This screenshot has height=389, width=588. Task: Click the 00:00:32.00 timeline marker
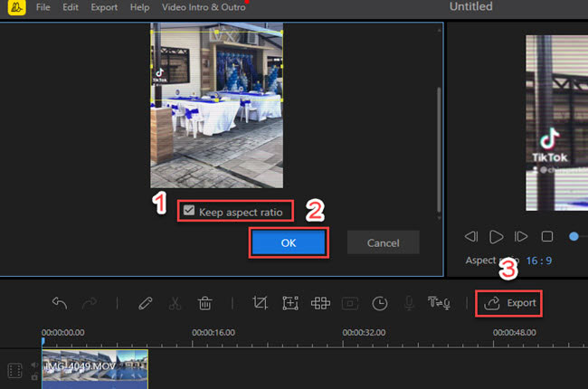364,332
